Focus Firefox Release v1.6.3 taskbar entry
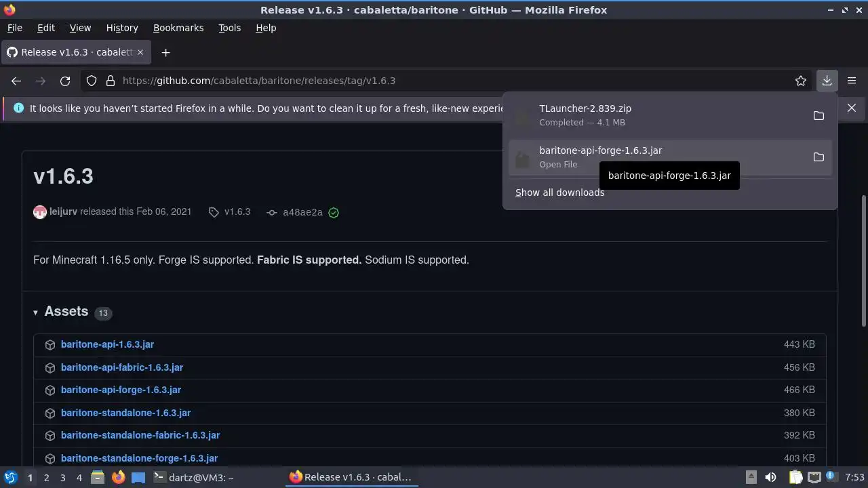The height and width of the screenshot is (488, 868). pyautogui.click(x=351, y=477)
